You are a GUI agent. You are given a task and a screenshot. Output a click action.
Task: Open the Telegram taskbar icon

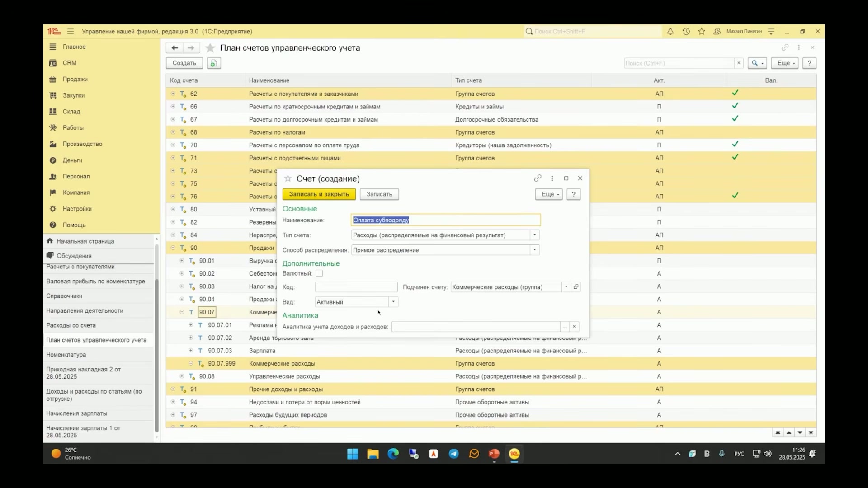(453, 454)
